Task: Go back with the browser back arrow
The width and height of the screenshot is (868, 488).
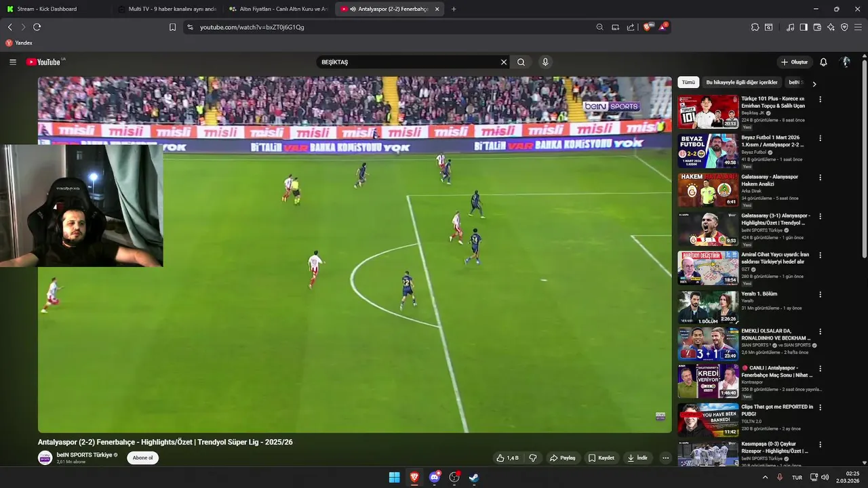Action: (10, 27)
